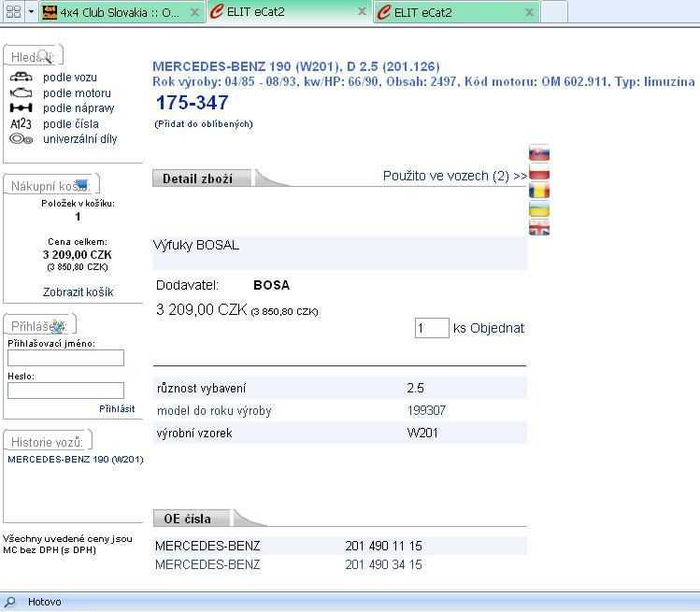Viewport: 700px width, 612px height.
Task: Select the British flag language icon
Action: coord(539,227)
